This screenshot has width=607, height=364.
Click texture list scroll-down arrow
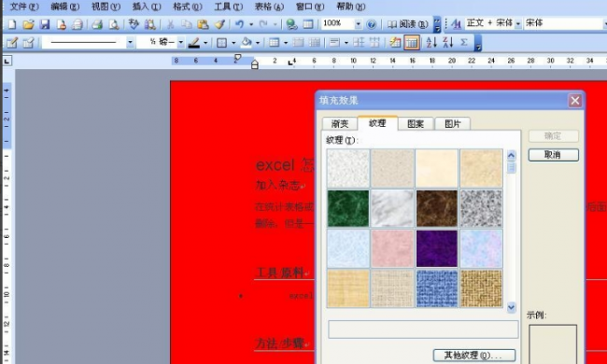pyautogui.click(x=512, y=307)
